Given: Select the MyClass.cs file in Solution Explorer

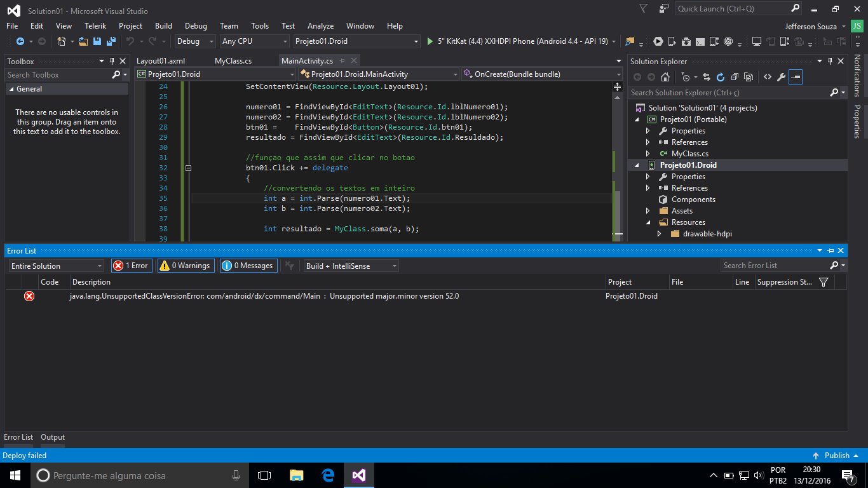Looking at the screenshot, I should [689, 154].
